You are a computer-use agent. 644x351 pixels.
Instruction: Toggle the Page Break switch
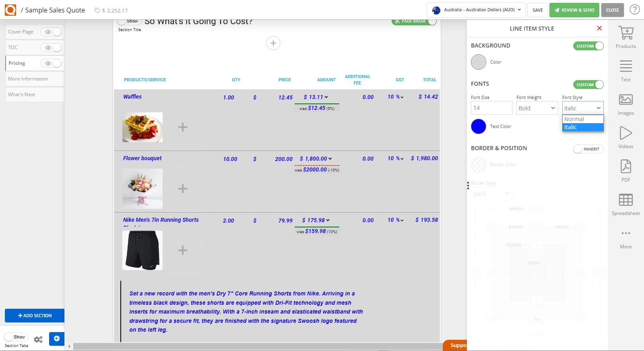[414, 21]
